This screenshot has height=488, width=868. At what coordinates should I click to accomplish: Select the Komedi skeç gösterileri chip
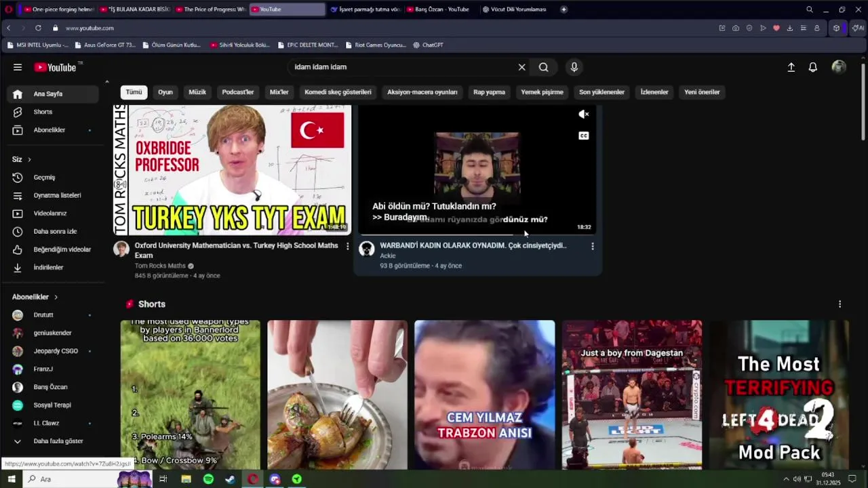point(338,92)
